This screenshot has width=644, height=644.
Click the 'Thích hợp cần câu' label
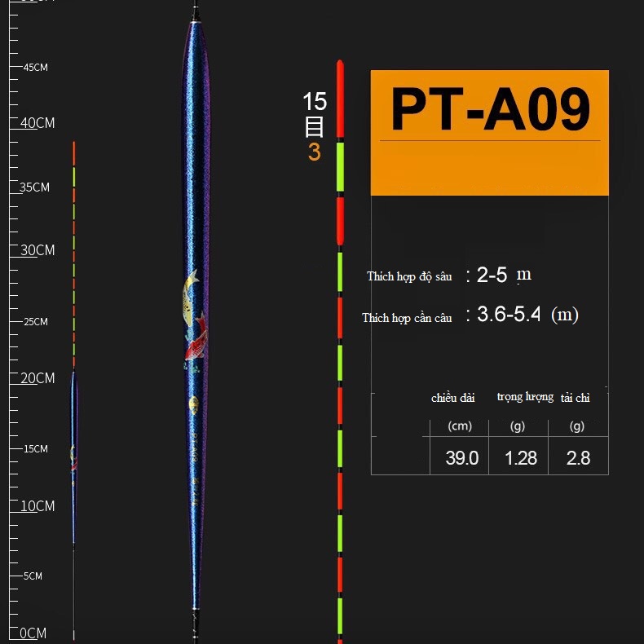(x=407, y=318)
